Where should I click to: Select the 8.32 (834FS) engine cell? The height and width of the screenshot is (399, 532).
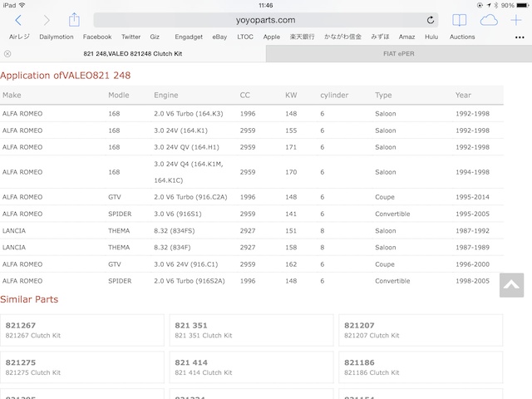tap(175, 231)
